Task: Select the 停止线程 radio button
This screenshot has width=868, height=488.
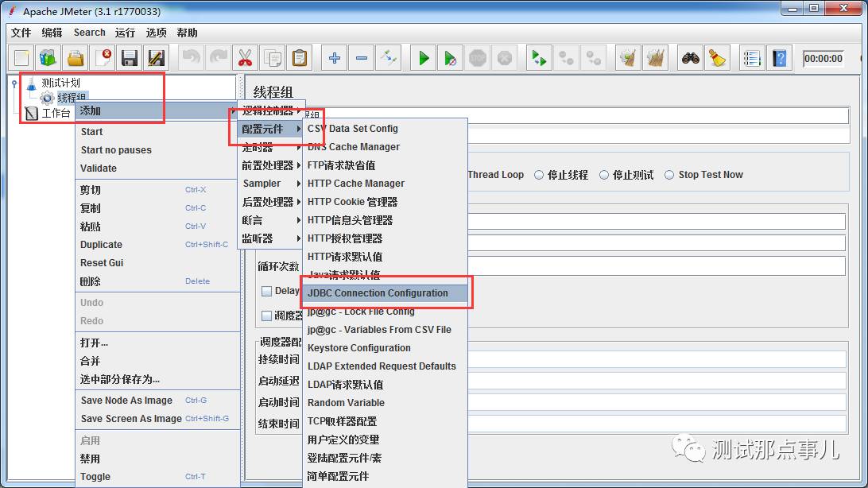Action: pos(539,175)
